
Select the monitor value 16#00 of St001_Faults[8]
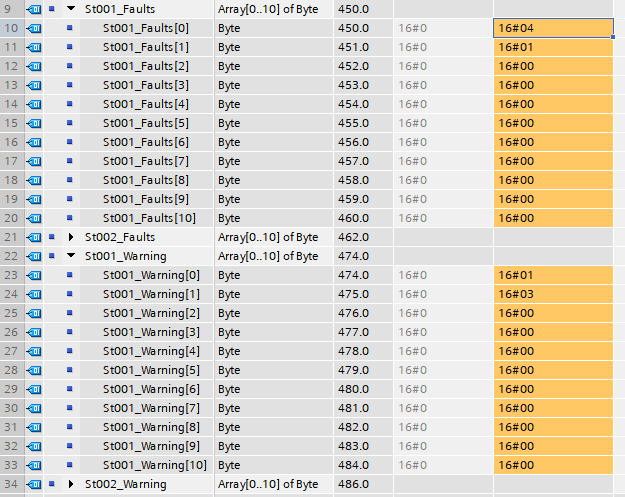click(553, 181)
